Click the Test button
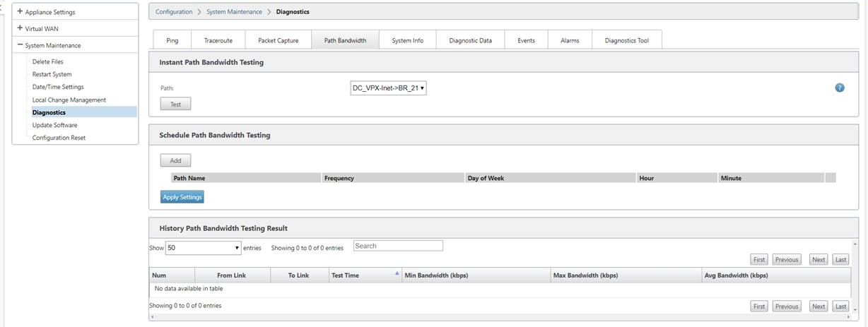The width and height of the screenshot is (868, 327). [175, 105]
